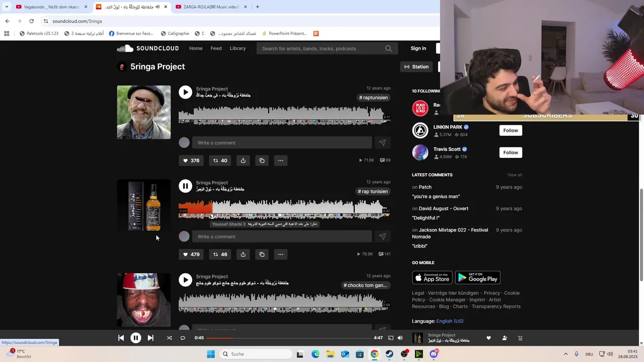Image resolution: width=644 pixels, height=362 pixels.
Task: Open the tab search dropdown arrow
Action: point(7,7)
